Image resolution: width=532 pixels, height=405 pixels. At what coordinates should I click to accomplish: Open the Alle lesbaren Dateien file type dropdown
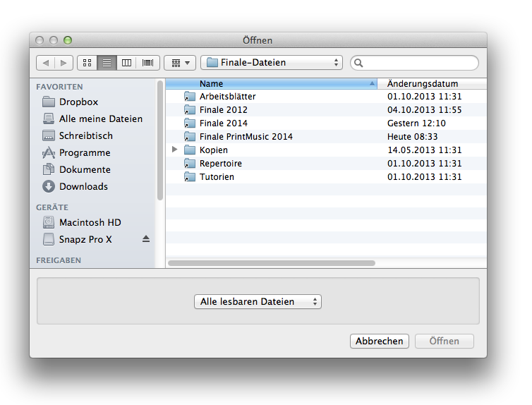click(x=258, y=302)
